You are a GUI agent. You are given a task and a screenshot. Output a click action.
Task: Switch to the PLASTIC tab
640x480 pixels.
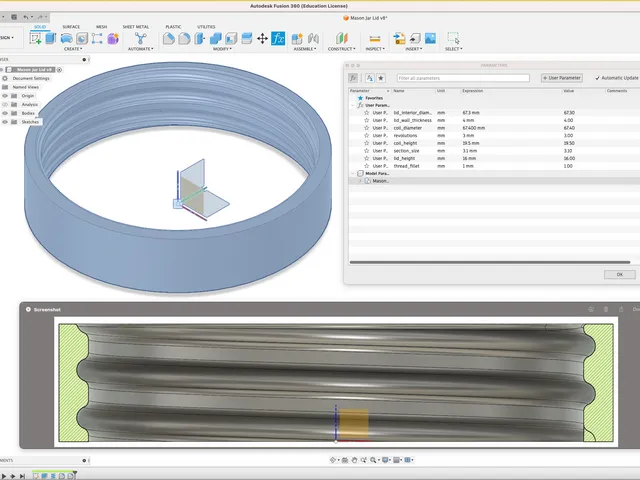tap(173, 27)
